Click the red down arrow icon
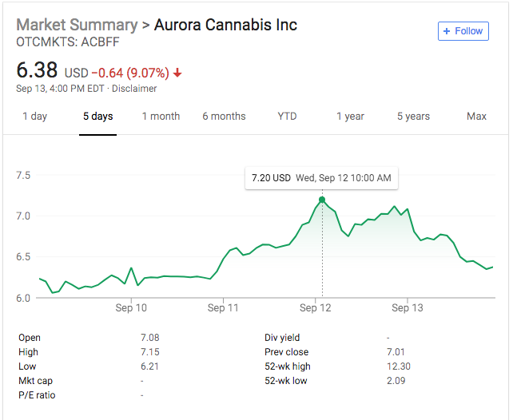Viewport: 513px width, 420px height. pos(177,73)
